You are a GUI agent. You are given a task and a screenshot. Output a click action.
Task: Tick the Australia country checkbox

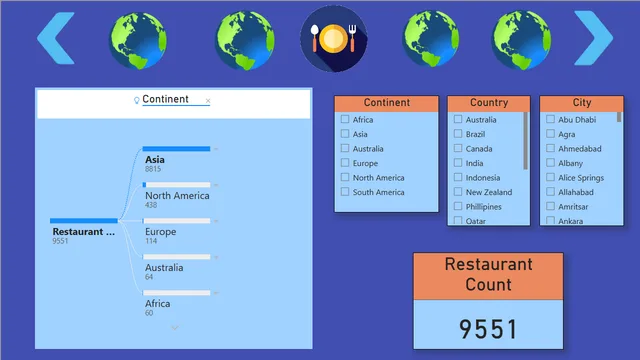coord(458,119)
